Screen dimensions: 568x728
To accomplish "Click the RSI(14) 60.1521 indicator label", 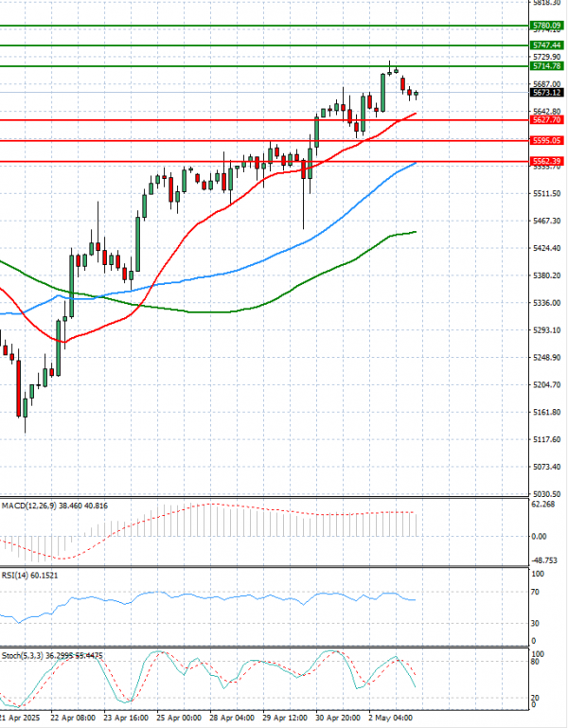I will click(x=29, y=576).
